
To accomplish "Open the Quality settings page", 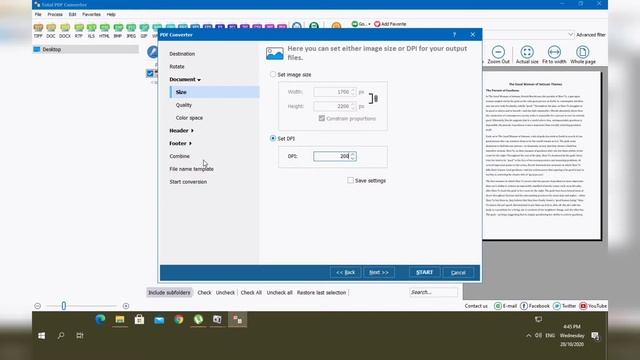I will [x=184, y=105].
